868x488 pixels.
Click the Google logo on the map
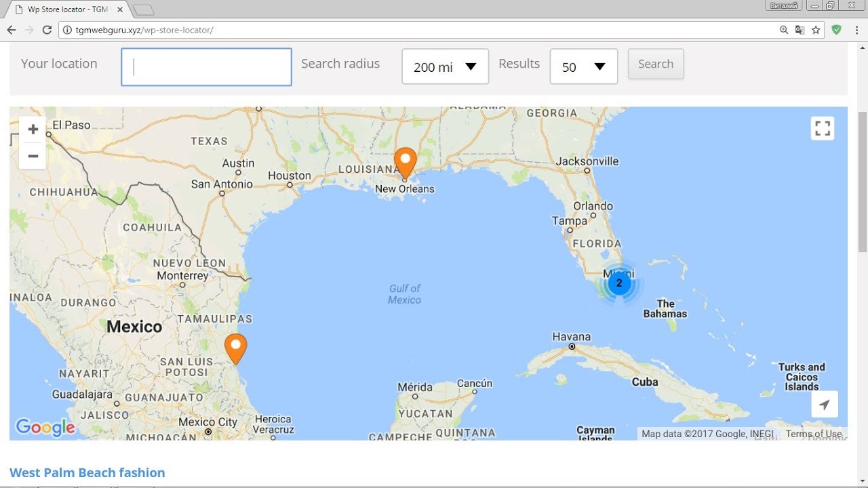45,427
